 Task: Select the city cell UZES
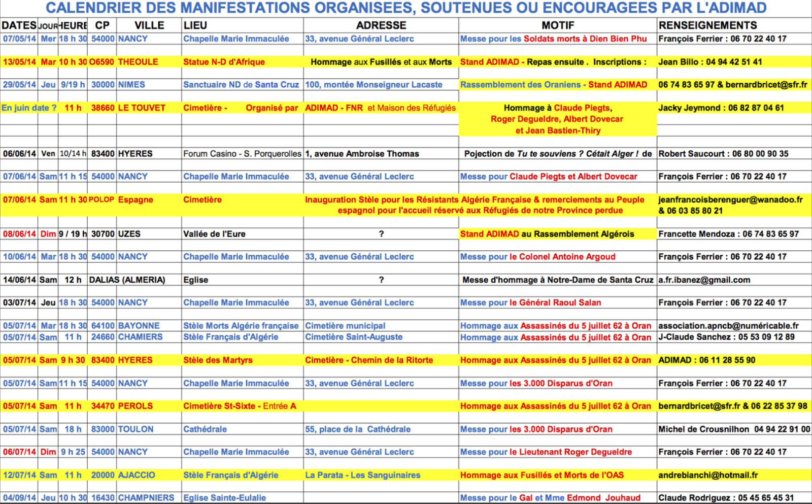(x=129, y=234)
